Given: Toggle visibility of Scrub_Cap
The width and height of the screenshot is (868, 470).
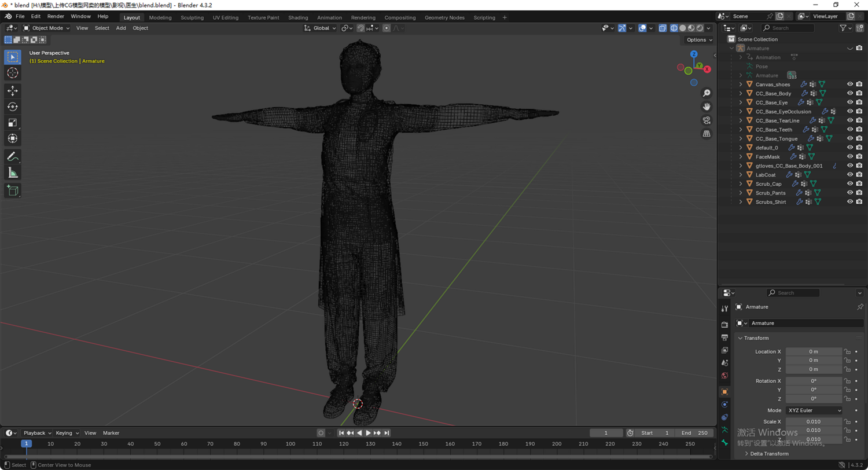Looking at the screenshot, I should coord(850,184).
